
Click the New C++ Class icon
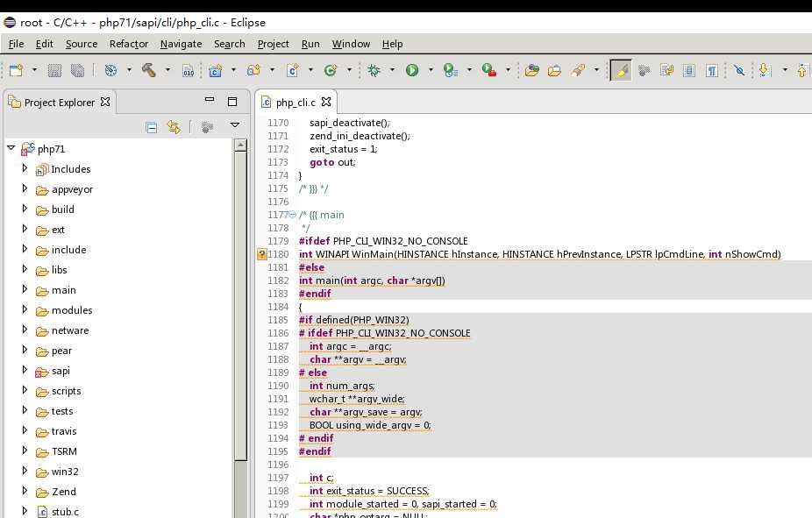pos(331,70)
